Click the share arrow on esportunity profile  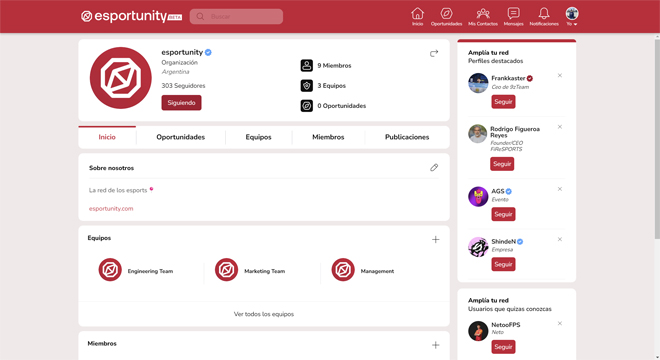(x=434, y=53)
